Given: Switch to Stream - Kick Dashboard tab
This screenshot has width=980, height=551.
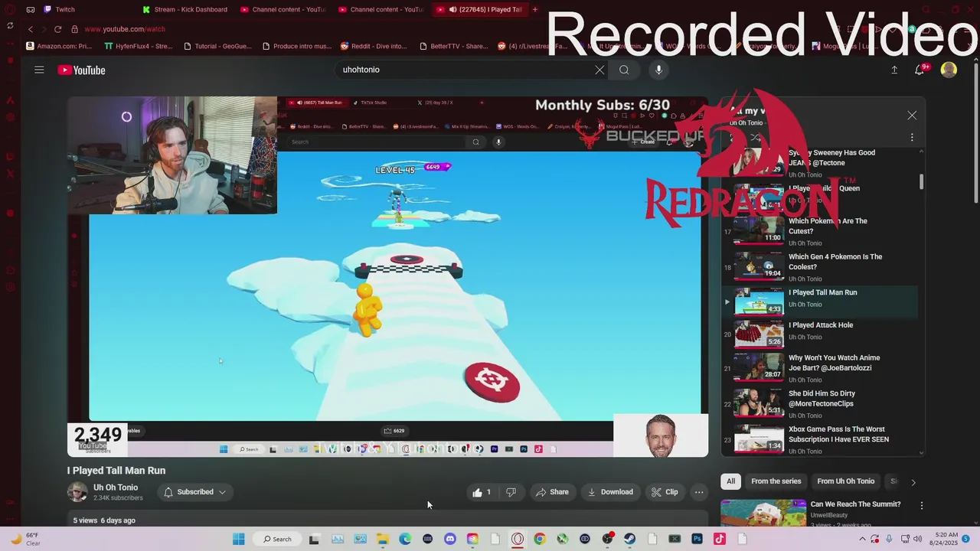Looking at the screenshot, I should tap(184, 9).
